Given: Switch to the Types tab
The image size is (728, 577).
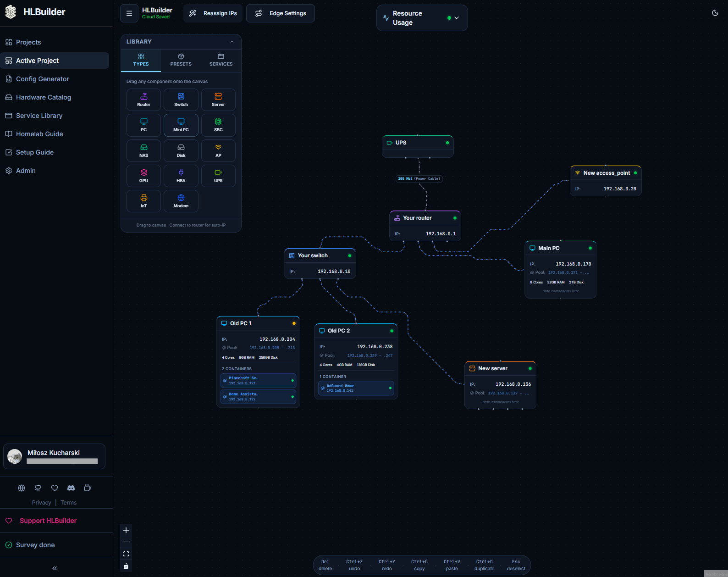Looking at the screenshot, I should pyautogui.click(x=141, y=60).
